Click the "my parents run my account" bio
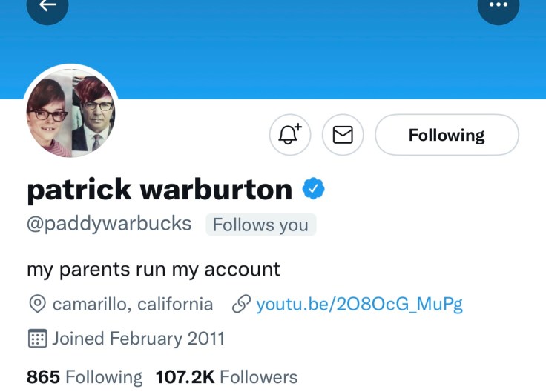The width and height of the screenshot is (546, 392). [x=154, y=268]
